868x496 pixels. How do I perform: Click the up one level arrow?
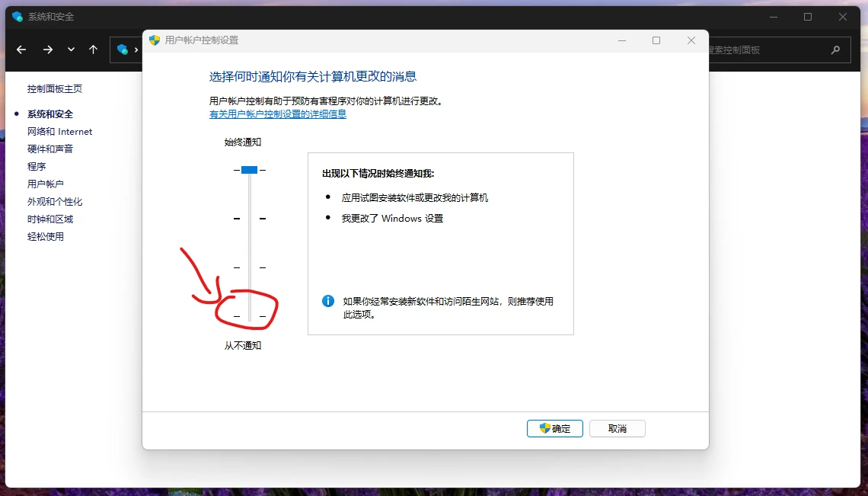(x=93, y=50)
